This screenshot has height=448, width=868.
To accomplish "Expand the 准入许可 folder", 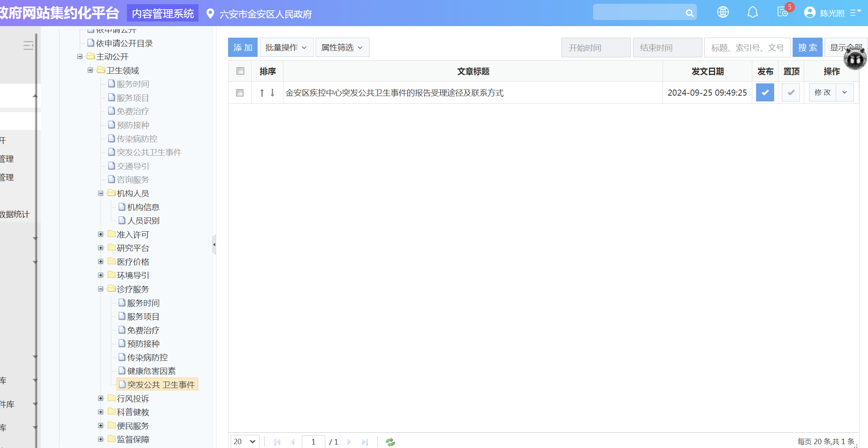I will (100, 234).
